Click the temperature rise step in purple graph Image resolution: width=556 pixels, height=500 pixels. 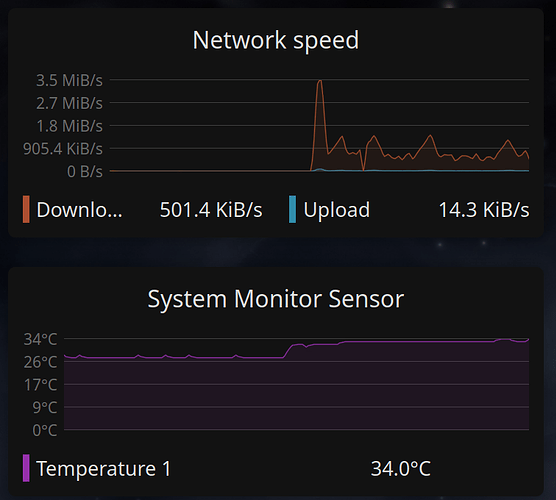coord(288,351)
